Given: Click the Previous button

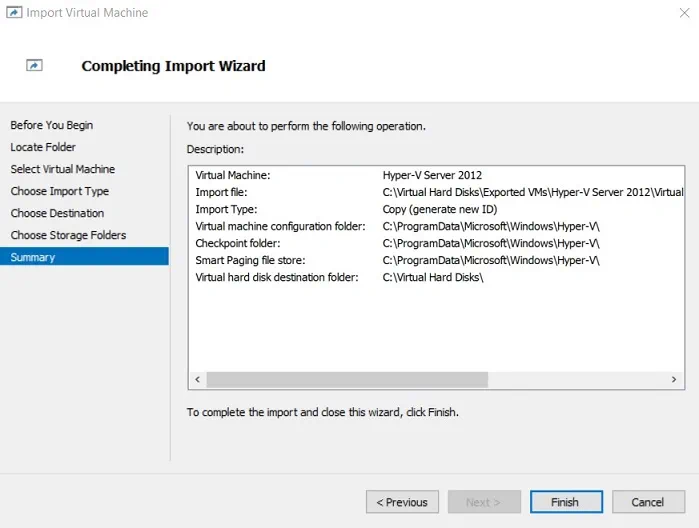Looking at the screenshot, I should 403,502.
